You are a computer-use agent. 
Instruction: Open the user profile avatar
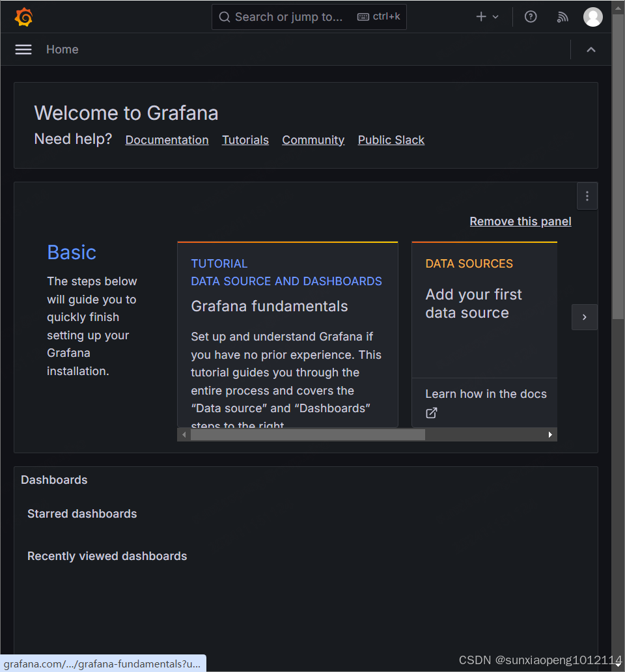pos(593,17)
